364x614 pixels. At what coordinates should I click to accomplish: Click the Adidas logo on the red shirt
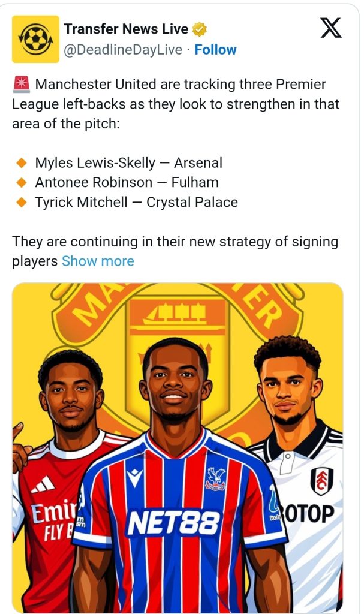[43, 484]
